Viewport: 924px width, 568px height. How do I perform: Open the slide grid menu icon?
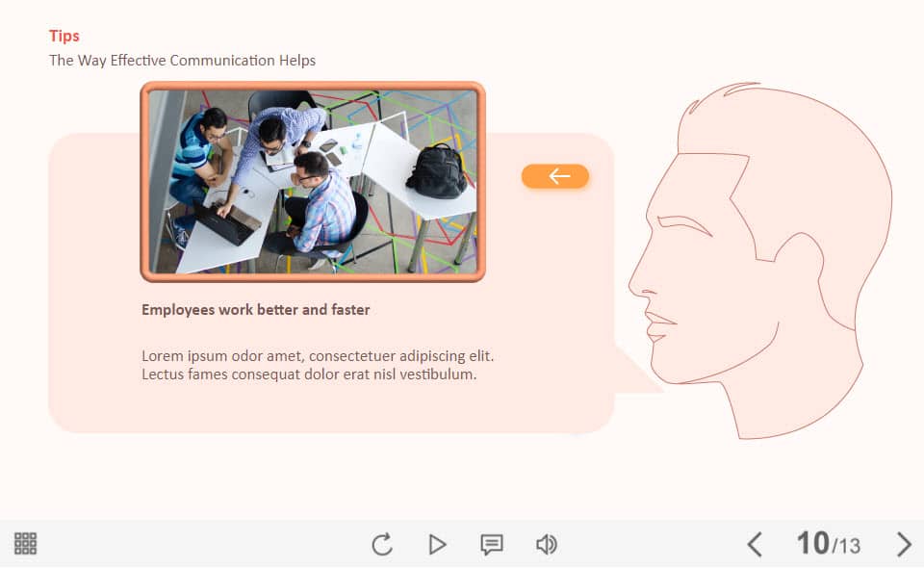(x=25, y=543)
